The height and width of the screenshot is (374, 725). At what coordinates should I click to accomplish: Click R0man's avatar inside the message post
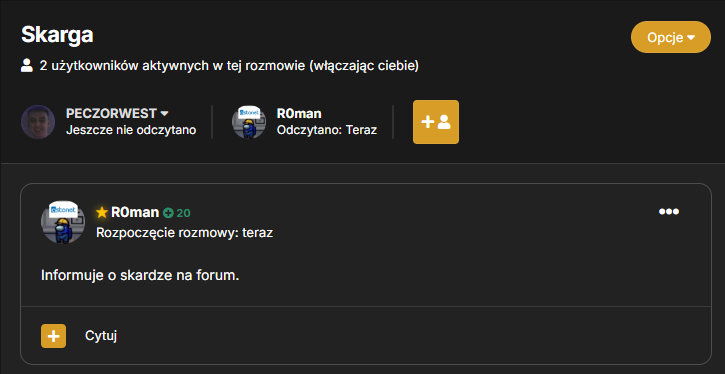(63, 222)
